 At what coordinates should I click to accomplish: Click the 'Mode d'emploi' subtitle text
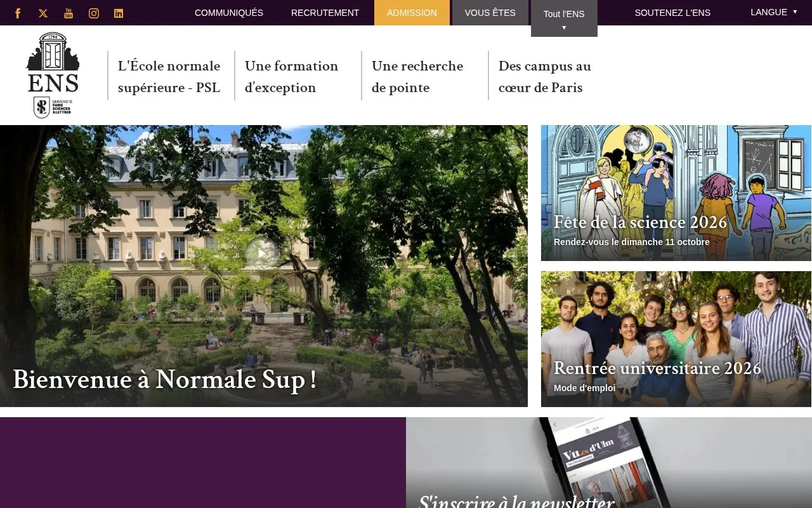[x=584, y=388]
